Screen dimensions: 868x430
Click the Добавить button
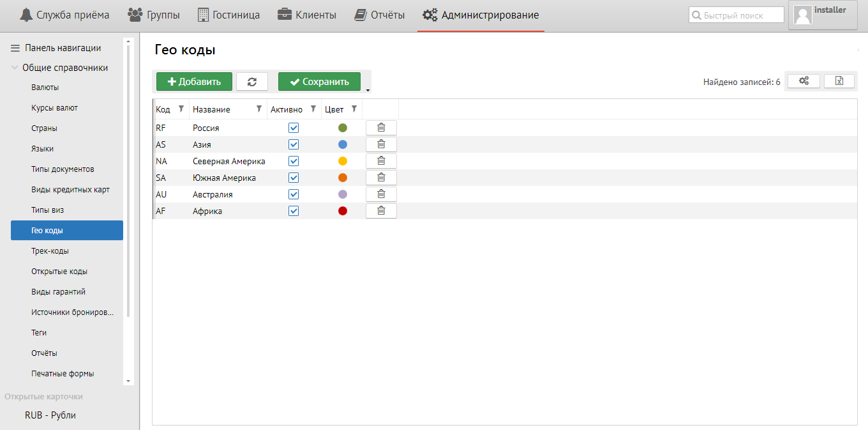[194, 82]
